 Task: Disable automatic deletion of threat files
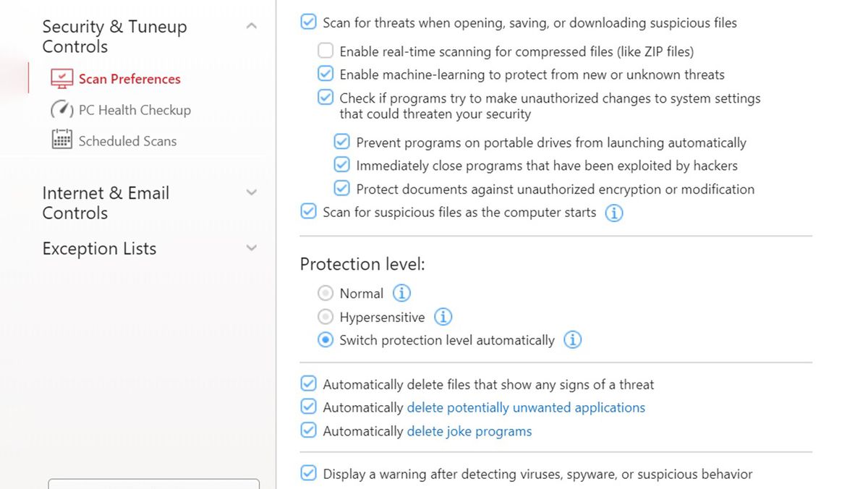[x=308, y=384]
